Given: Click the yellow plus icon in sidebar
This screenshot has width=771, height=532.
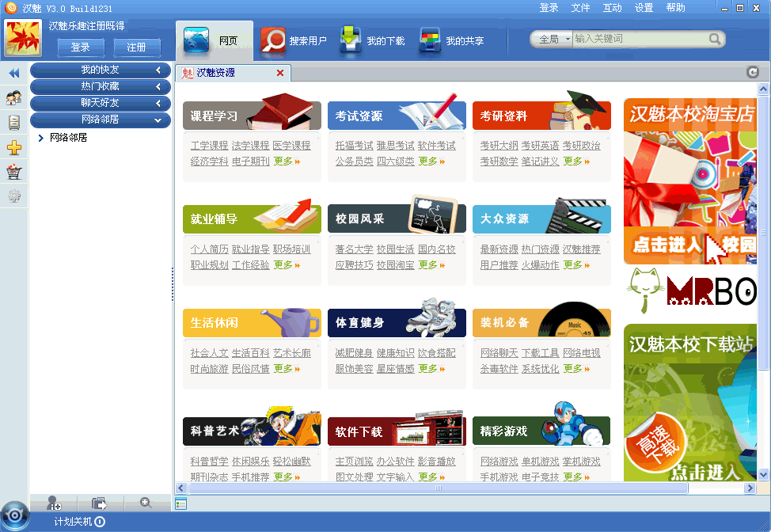Looking at the screenshot, I should tap(13, 147).
